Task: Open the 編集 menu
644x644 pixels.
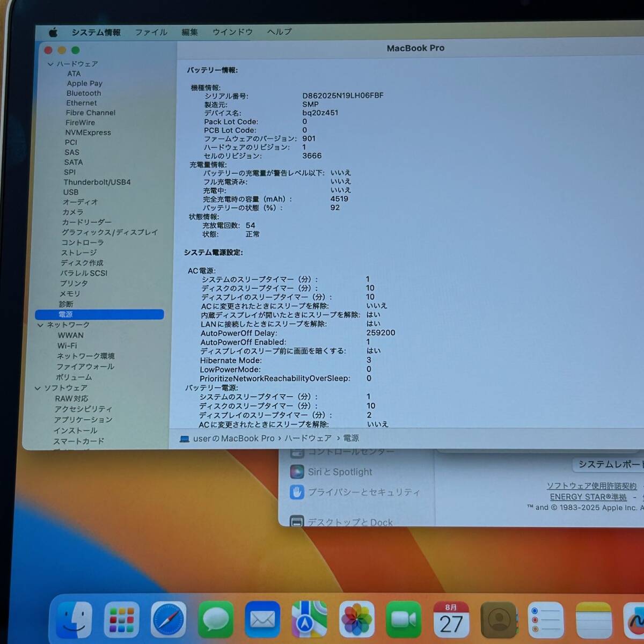Action: tap(189, 32)
